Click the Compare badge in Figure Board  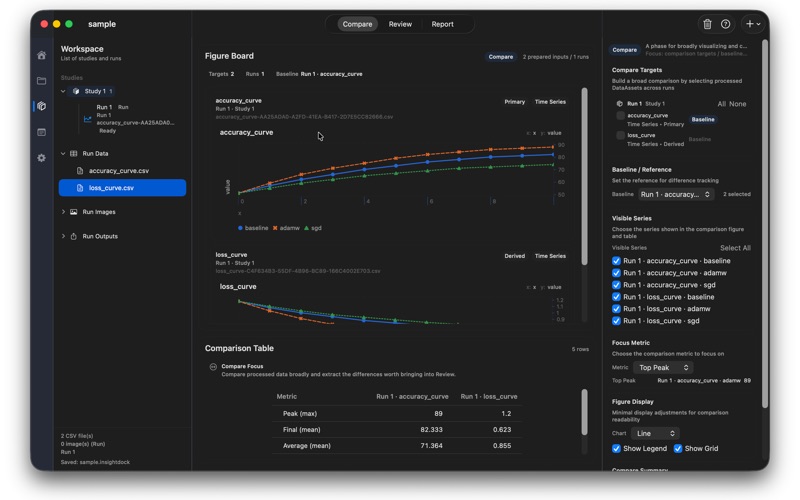tap(501, 57)
